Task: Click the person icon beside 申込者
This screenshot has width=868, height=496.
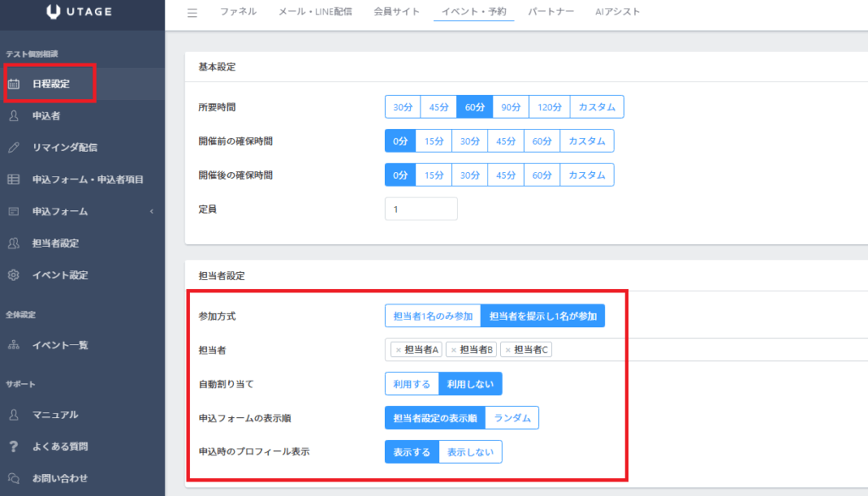Action: click(x=14, y=115)
